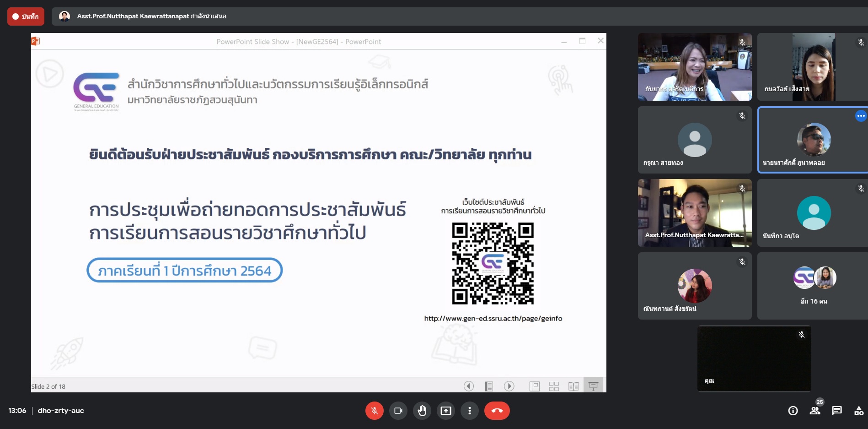Open options on the highlighted participant tile
This screenshot has width=868, height=429.
pos(860,116)
